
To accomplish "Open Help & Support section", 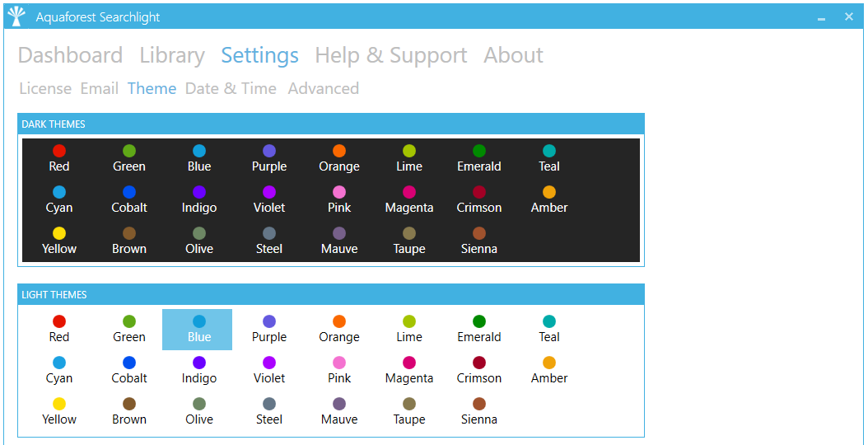I will pyautogui.click(x=391, y=55).
